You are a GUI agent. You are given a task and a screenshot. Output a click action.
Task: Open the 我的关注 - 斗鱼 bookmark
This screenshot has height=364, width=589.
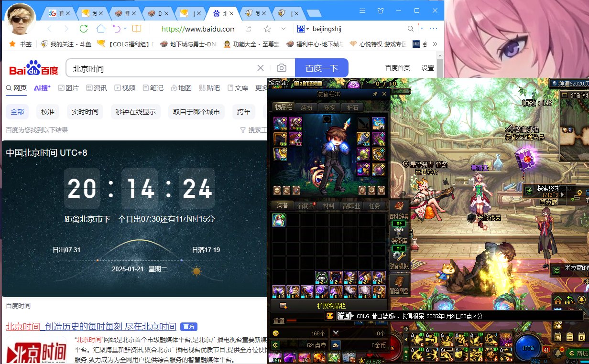[65, 44]
